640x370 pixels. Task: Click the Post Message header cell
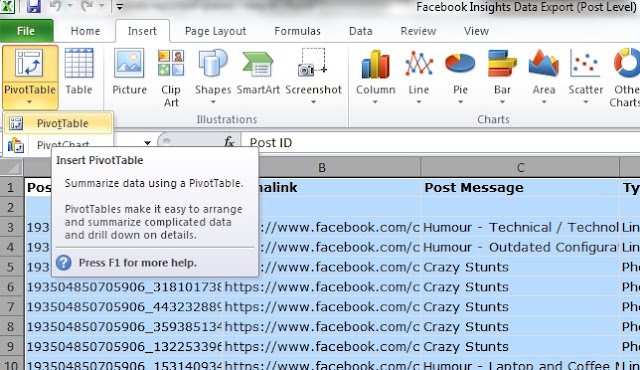[520, 188]
